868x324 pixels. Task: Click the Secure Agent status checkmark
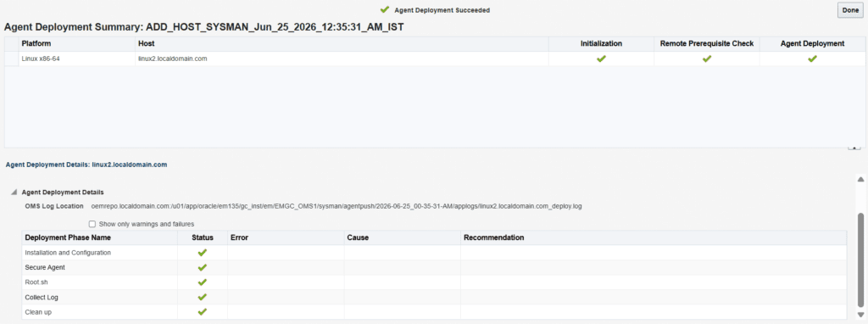click(x=202, y=267)
